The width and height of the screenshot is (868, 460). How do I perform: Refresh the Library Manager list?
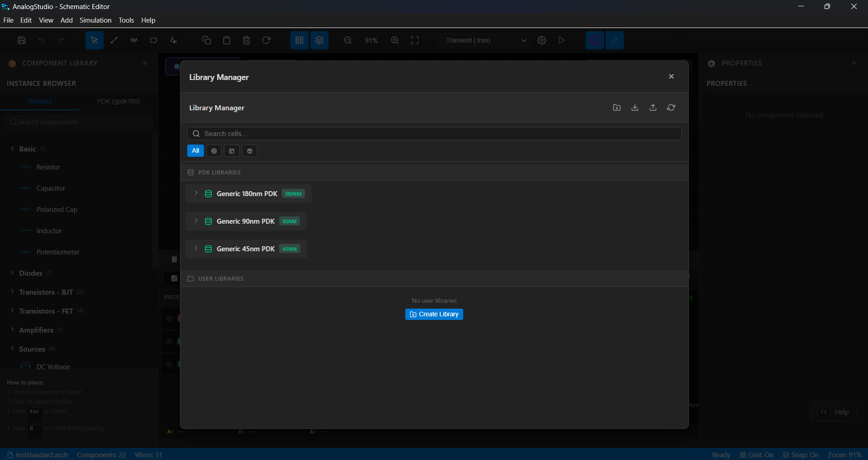671,108
